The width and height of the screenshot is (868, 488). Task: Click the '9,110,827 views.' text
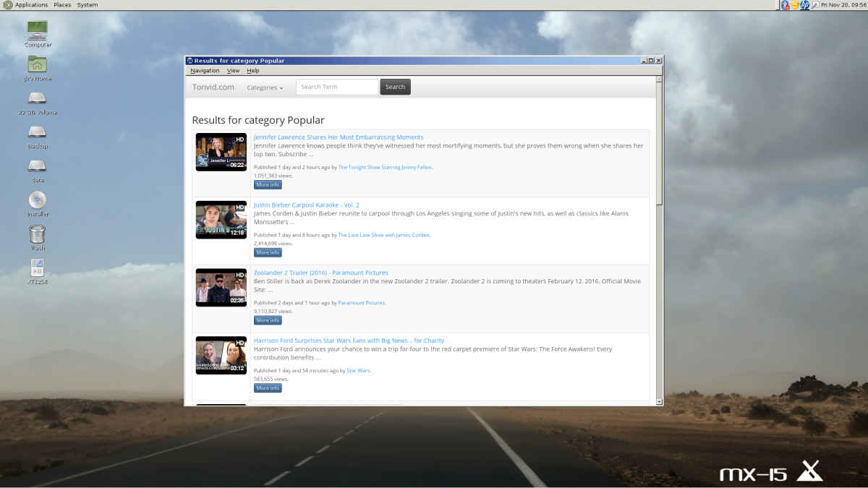coord(273,312)
